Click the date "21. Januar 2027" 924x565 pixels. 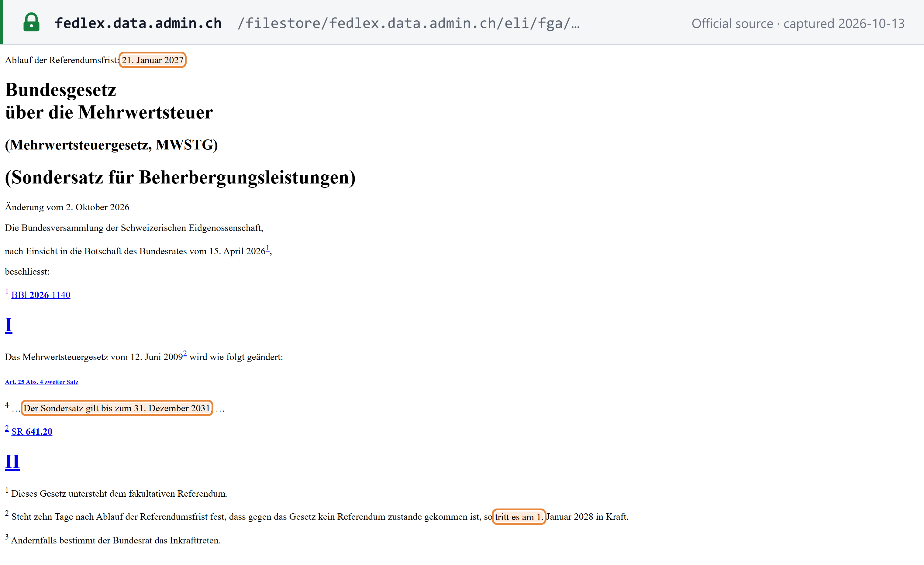click(x=153, y=60)
